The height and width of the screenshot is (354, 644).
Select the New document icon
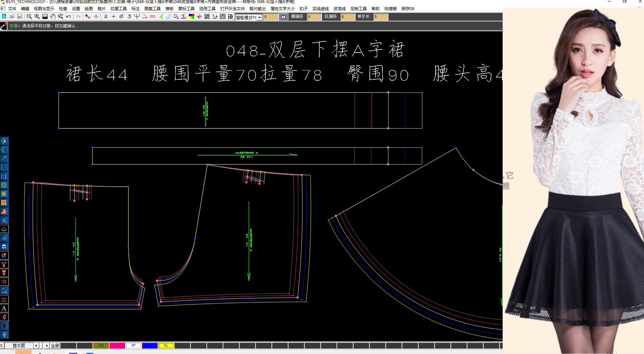[4, 17]
